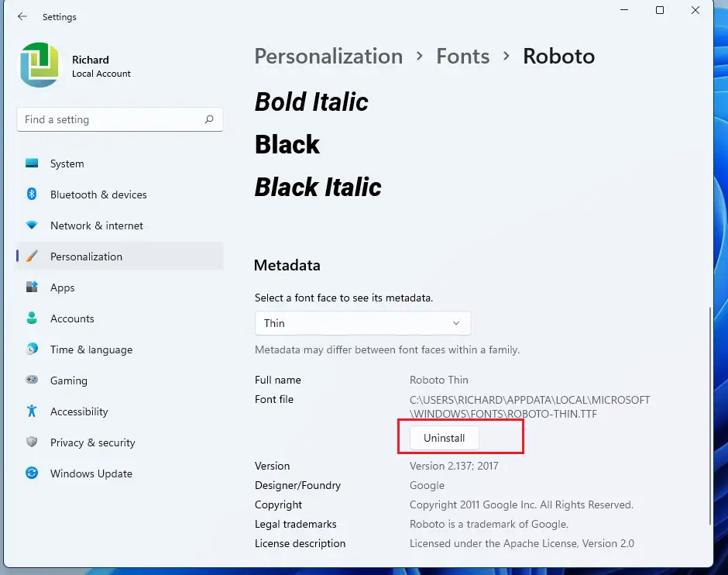The image size is (728, 575).
Task: Minimize the Settings window
Action: coord(624,10)
